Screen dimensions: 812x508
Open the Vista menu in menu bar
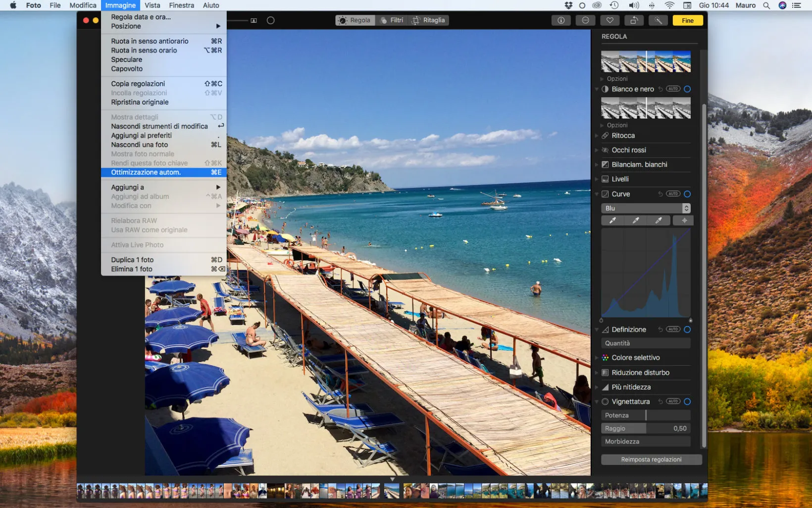click(x=152, y=5)
